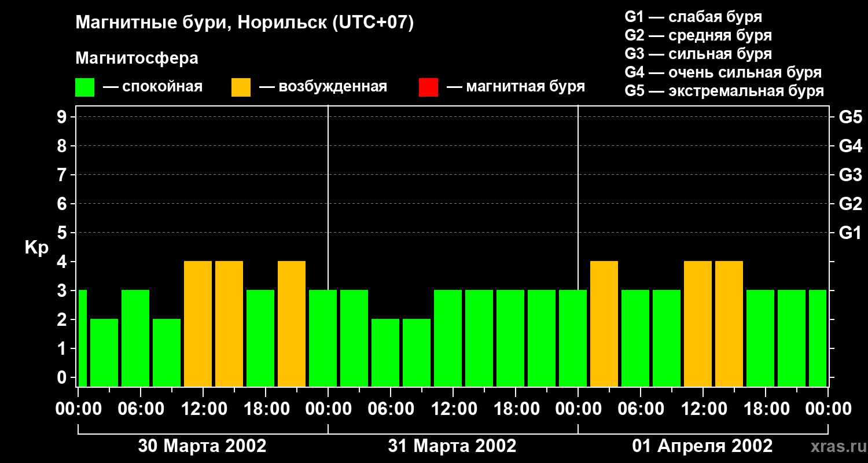
Task: Click the 'G4' label on right axis
Action: [x=851, y=146]
